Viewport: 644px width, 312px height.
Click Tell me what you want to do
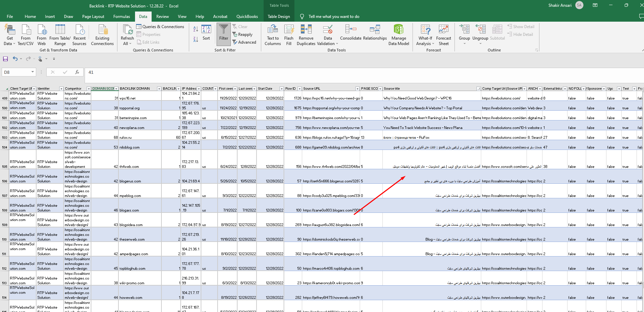pos(334,16)
